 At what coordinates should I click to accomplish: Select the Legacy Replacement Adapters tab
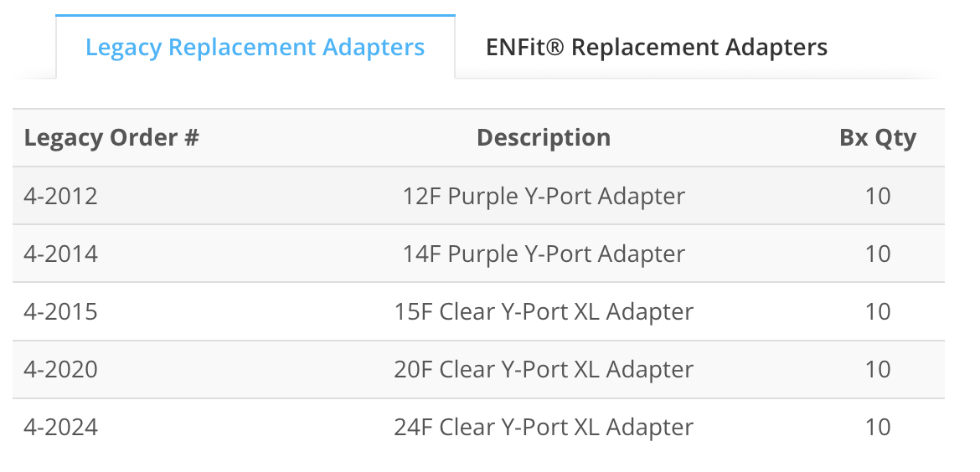tap(255, 48)
